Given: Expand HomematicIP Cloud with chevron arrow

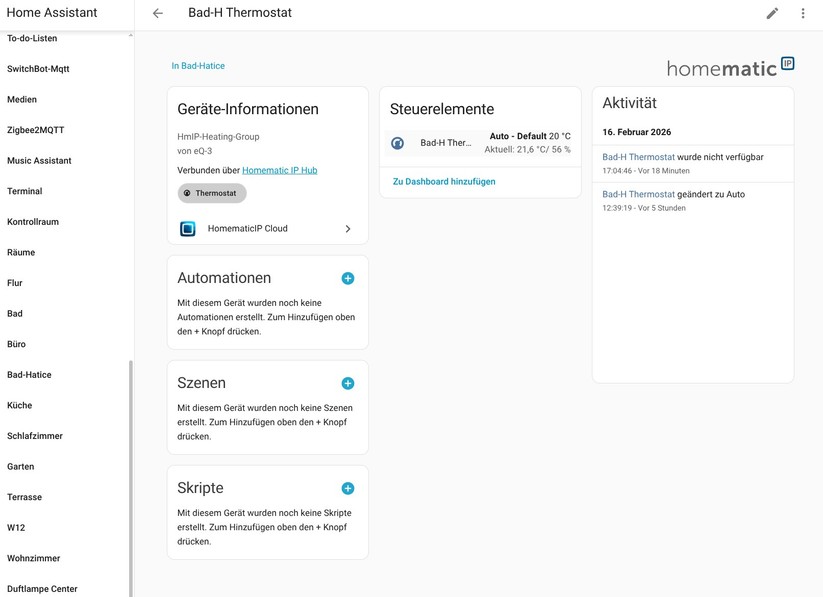Looking at the screenshot, I should [347, 228].
